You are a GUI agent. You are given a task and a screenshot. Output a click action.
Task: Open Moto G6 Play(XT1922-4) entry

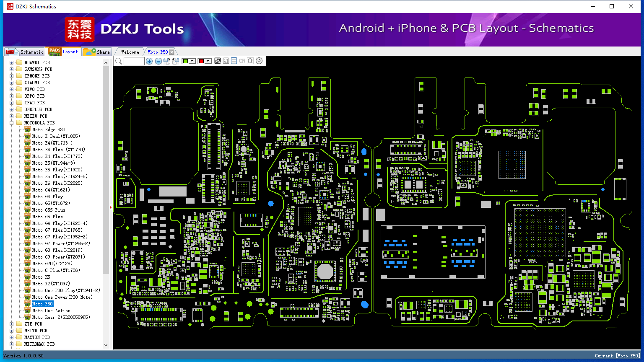pyautogui.click(x=60, y=223)
